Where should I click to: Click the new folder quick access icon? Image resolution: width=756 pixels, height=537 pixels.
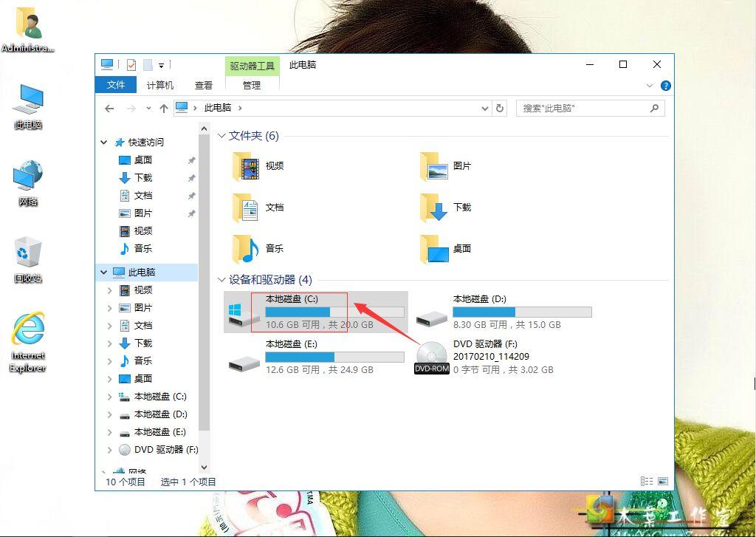click(148, 65)
